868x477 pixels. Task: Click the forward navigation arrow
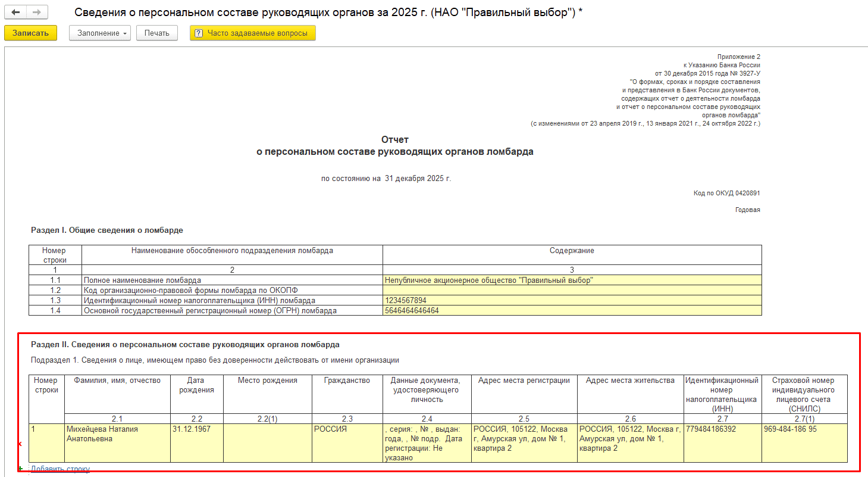tap(37, 13)
